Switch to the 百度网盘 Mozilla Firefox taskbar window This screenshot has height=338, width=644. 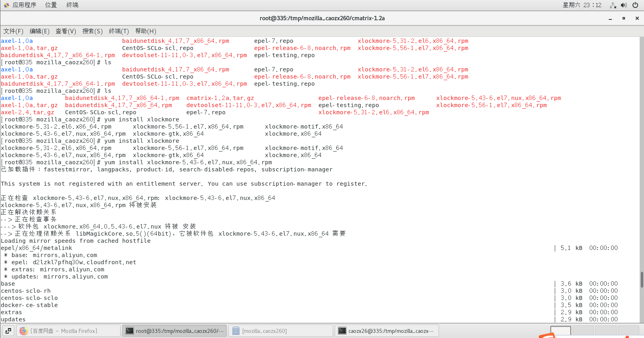pyautogui.click(x=68, y=331)
